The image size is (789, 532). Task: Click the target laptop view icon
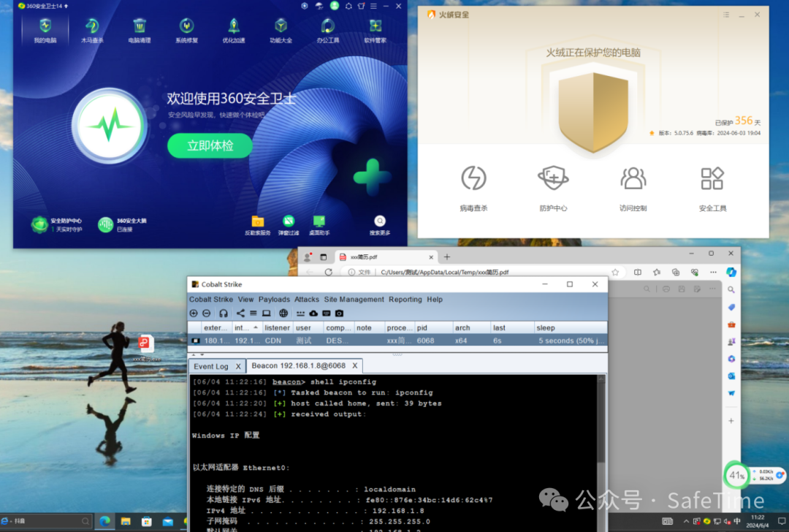click(266, 313)
